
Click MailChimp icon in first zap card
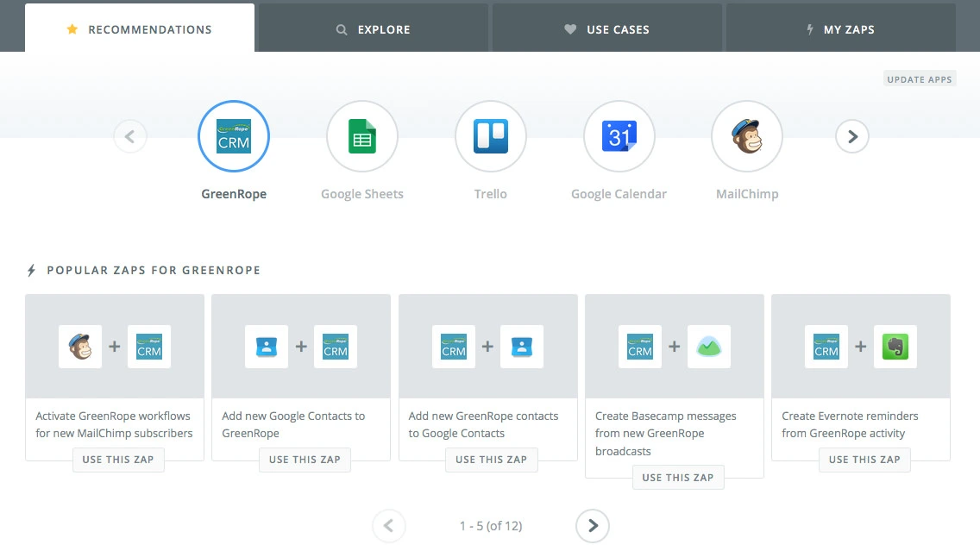(80, 347)
